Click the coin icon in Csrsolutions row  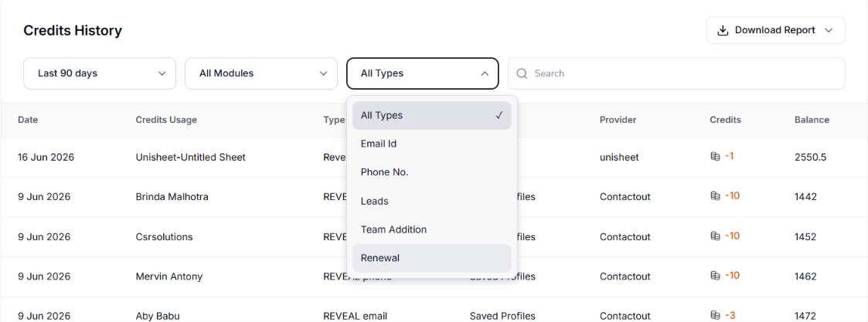click(x=715, y=236)
